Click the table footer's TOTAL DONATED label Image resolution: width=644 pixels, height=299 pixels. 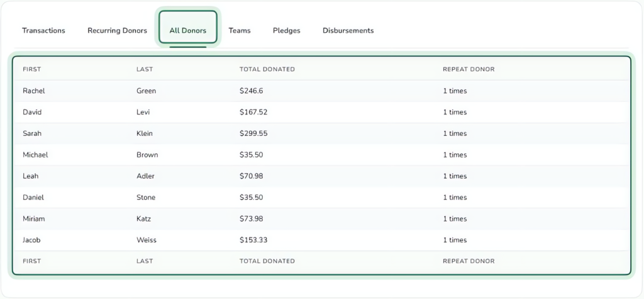(x=267, y=261)
